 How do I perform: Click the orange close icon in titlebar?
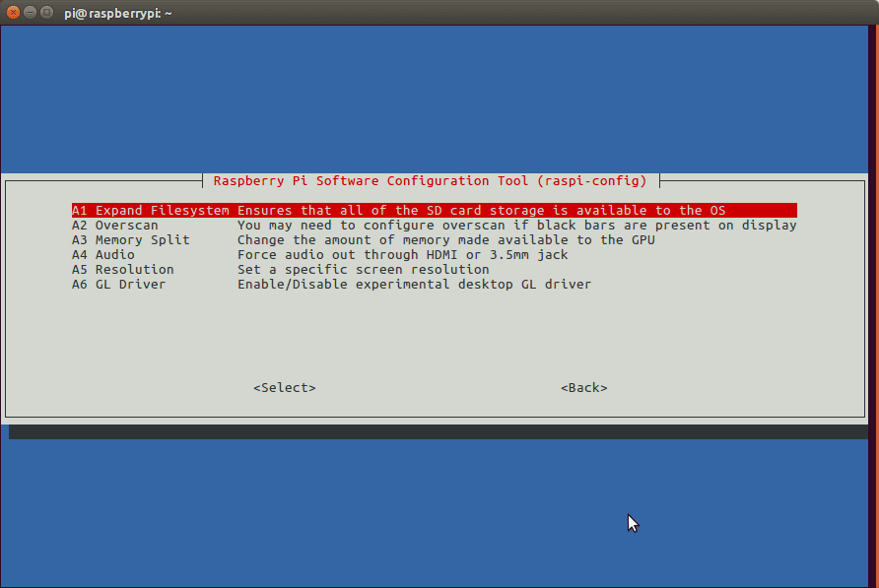[x=11, y=14]
